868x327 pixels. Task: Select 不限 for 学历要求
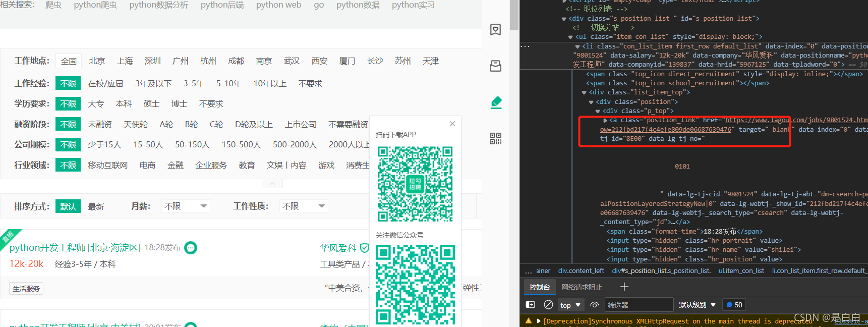pyautogui.click(x=68, y=104)
